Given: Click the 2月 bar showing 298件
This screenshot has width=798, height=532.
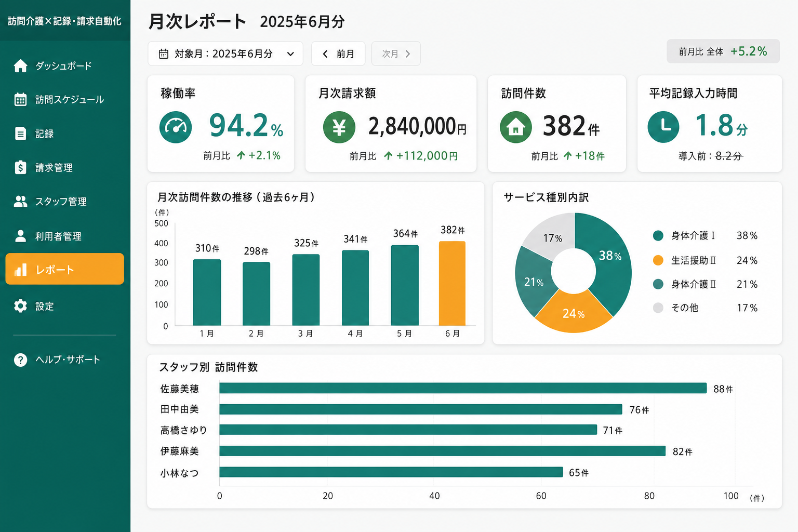Looking at the screenshot, I should 256,294.
